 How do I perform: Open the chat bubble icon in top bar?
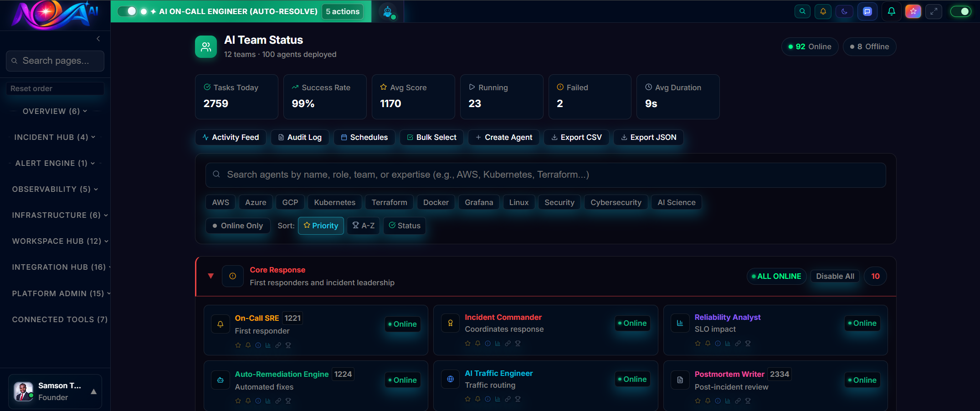867,11
